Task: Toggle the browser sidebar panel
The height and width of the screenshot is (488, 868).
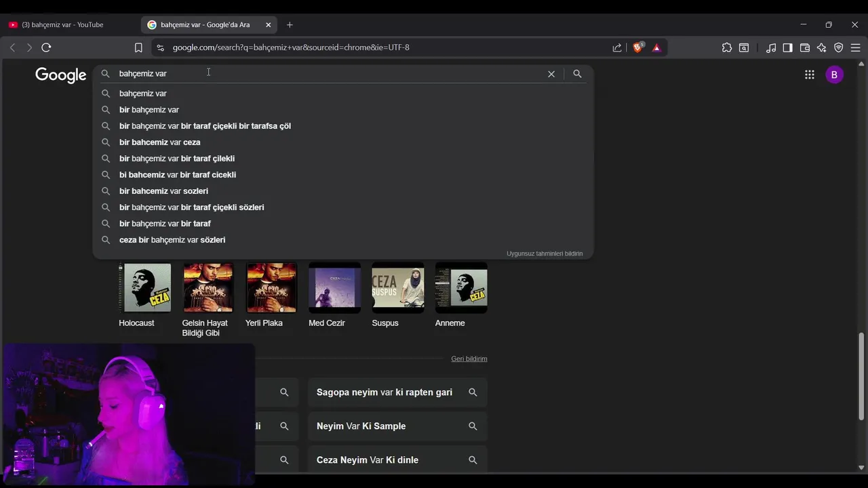Action: (x=787, y=47)
